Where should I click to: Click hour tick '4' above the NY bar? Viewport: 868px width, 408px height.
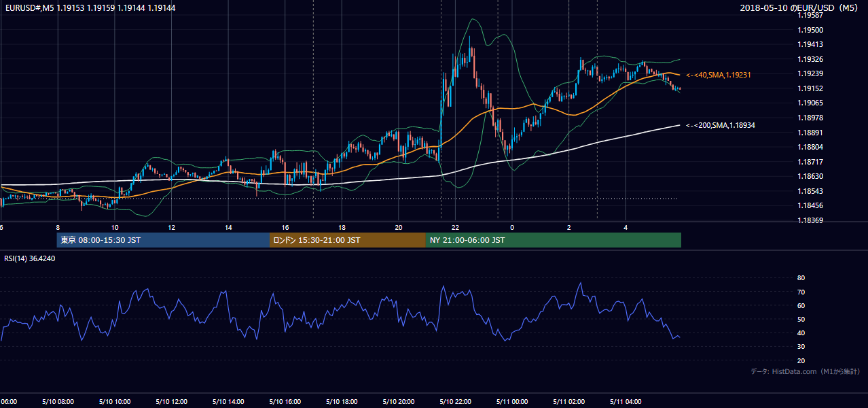coord(626,228)
